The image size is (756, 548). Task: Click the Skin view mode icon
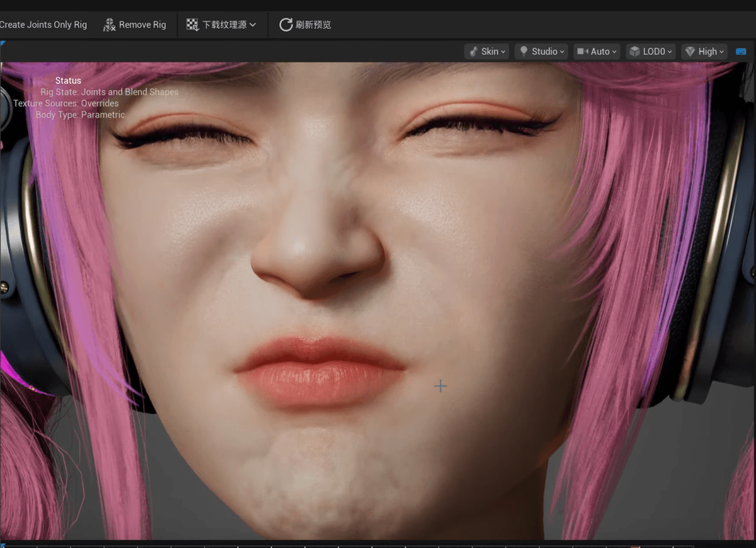pyautogui.click(x=473, y=52)
